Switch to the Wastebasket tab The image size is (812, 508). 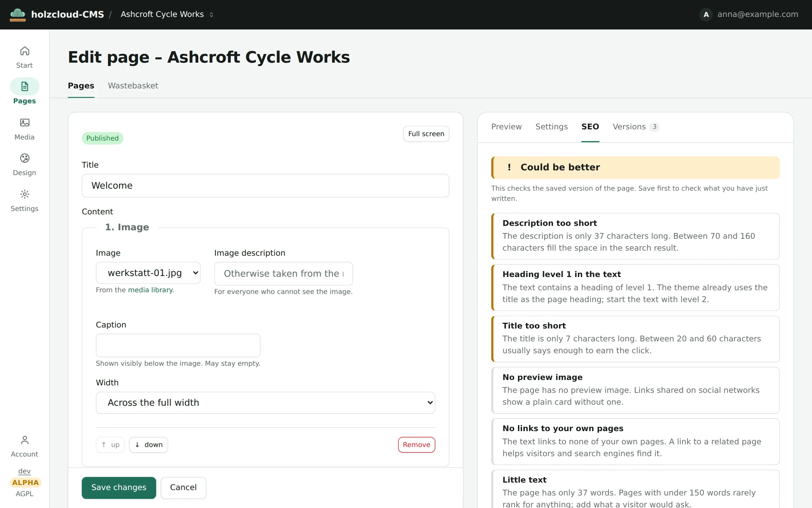click(133, 86)
